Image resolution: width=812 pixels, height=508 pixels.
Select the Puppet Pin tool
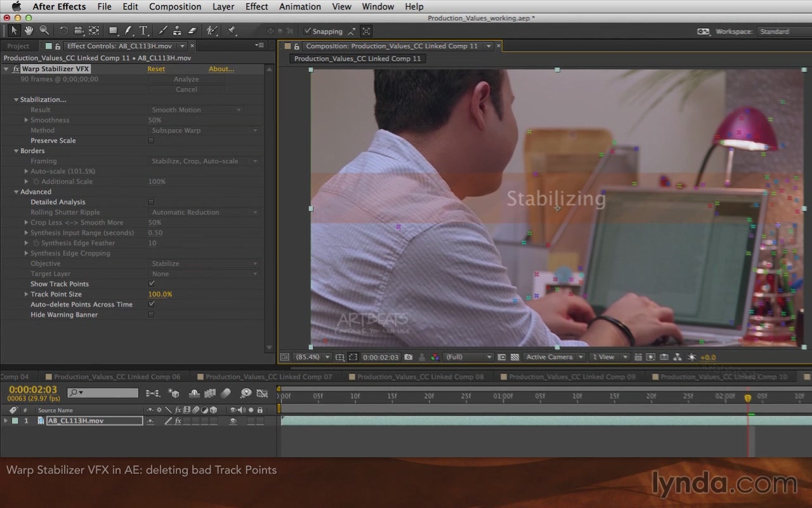coord(232,30)
